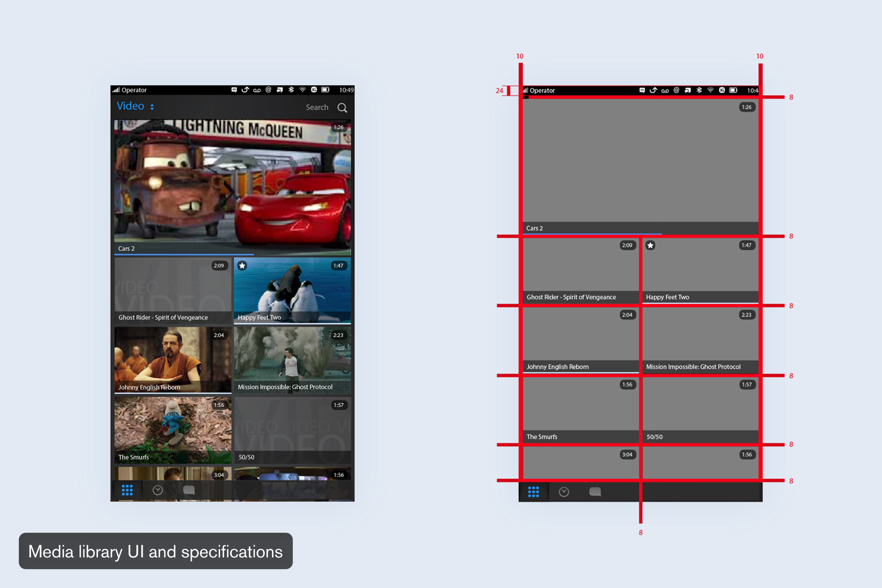882x588 pixels.
Task: Open Happy Feet Two placeholder tile in spec mockup
Action: [701, 270]
